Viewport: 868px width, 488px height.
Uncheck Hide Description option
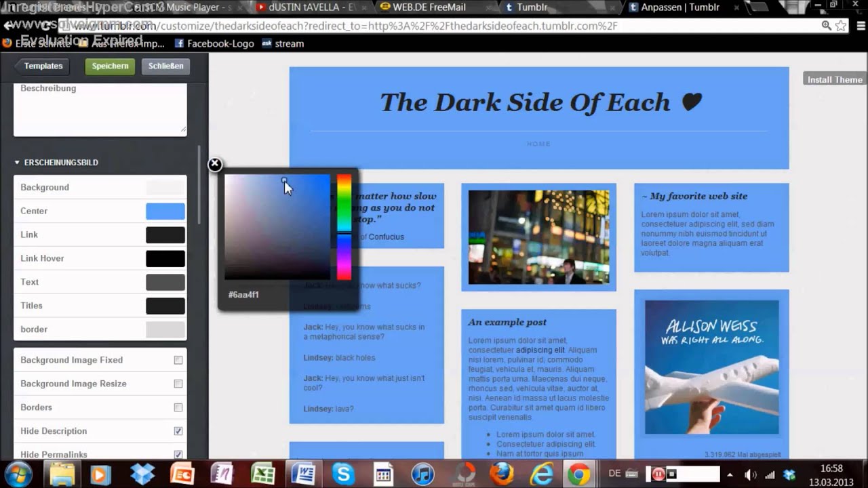coord(178,431)
